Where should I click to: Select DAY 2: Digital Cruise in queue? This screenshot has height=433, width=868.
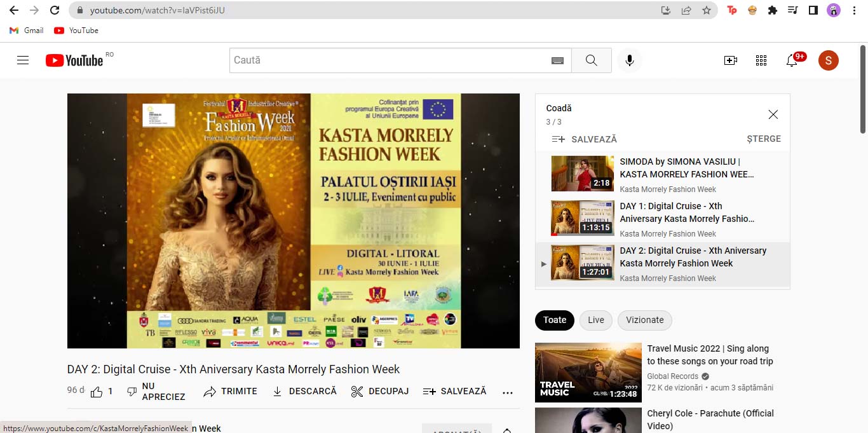663,264
